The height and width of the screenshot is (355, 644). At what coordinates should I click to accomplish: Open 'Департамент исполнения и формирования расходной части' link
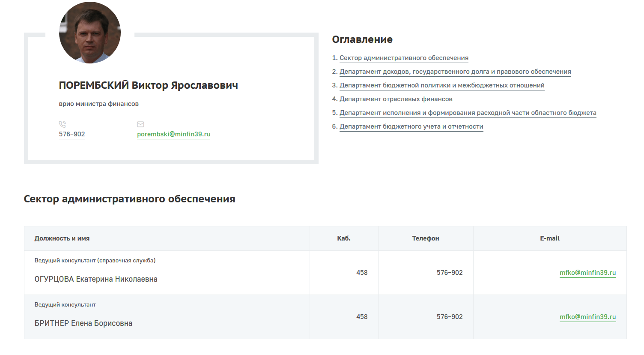(x=468, y=113)
